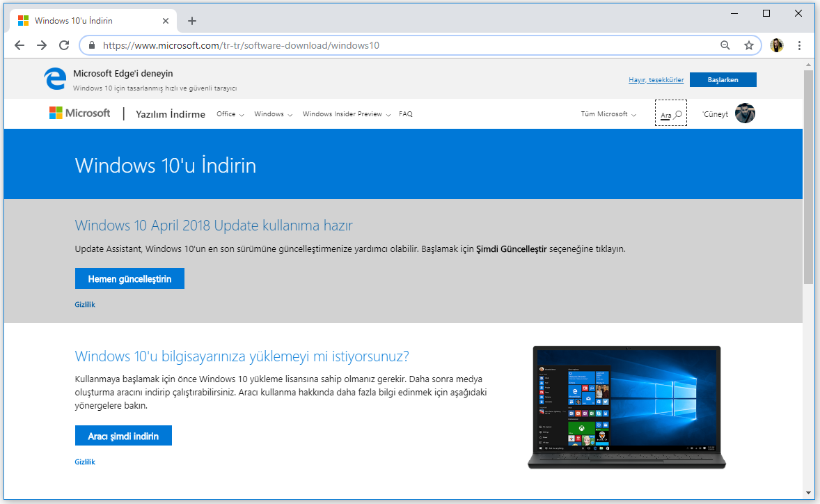Click the browser back arrow

tap(19, 45)
